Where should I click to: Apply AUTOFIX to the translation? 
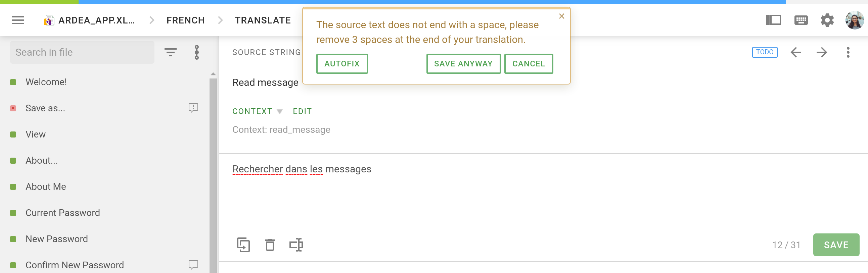coord(342,64)
